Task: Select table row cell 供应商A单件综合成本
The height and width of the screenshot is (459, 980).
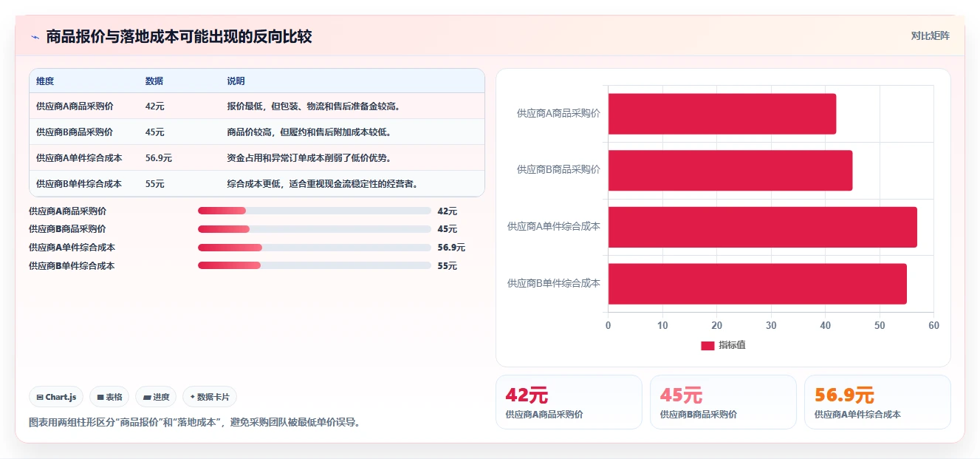Action: point(79,158)
